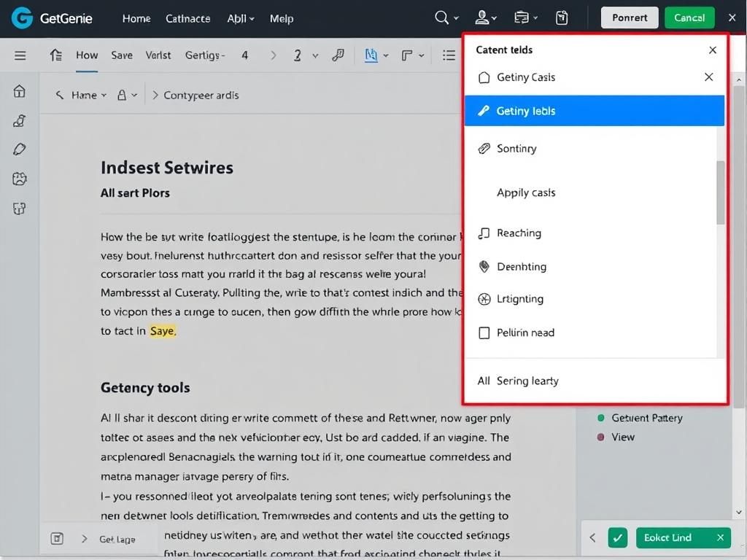Click the clipboard icon in top bar

coord(562,18)
